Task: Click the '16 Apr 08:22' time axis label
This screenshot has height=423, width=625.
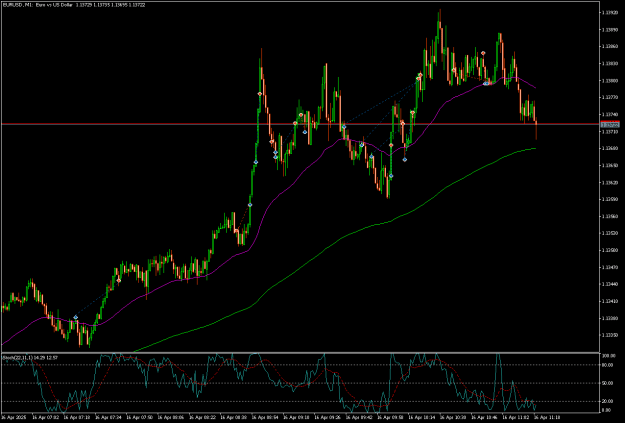Action: [202, 417]
